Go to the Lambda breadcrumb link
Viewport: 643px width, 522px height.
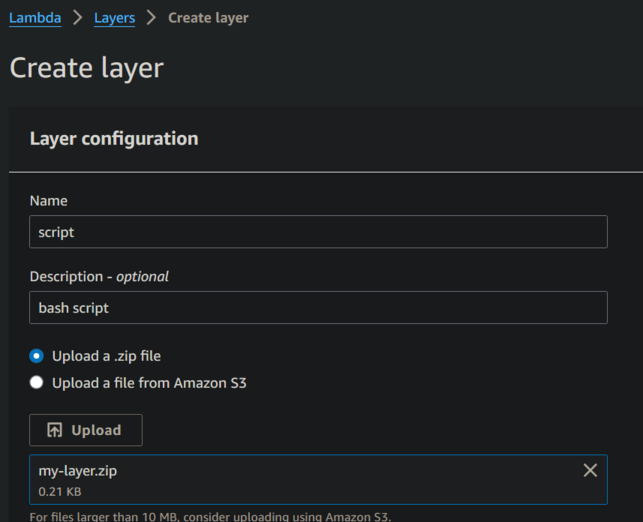[35, 17]
